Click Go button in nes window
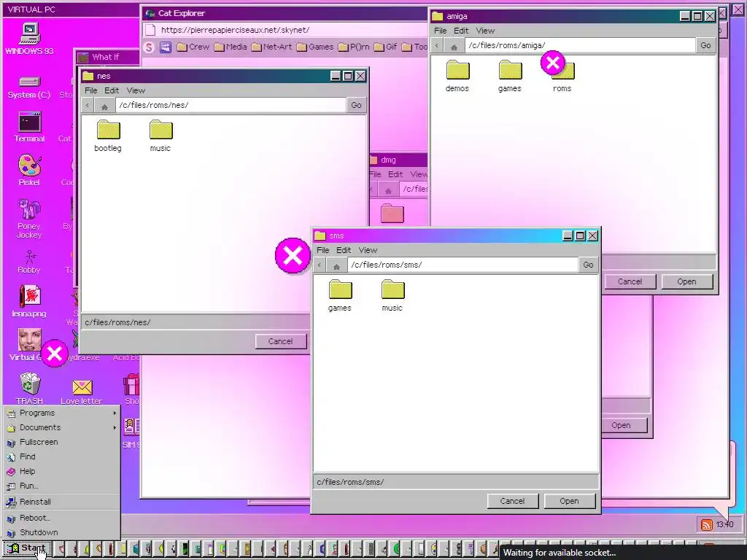The image size is (747, 560). (x=356, y=106)
